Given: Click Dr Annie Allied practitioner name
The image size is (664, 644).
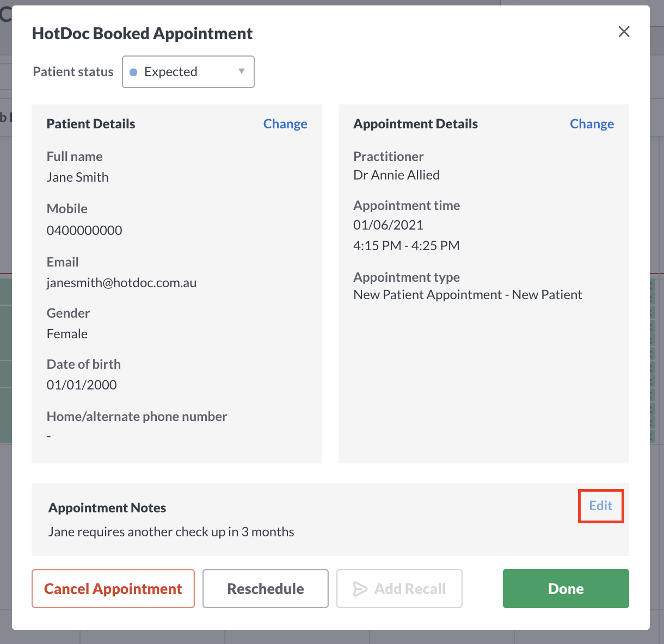Looking at the screenshot, I should 396,175.
